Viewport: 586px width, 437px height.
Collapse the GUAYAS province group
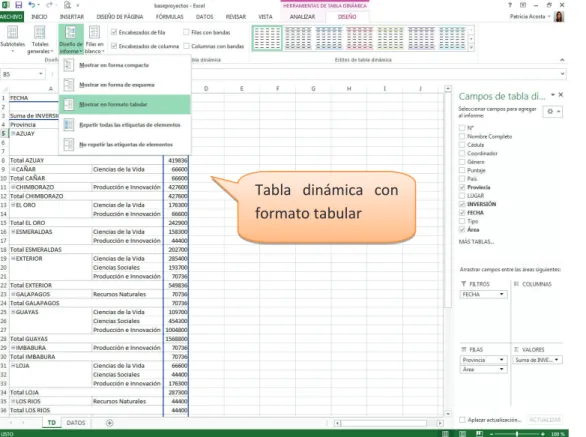point(13,311)
